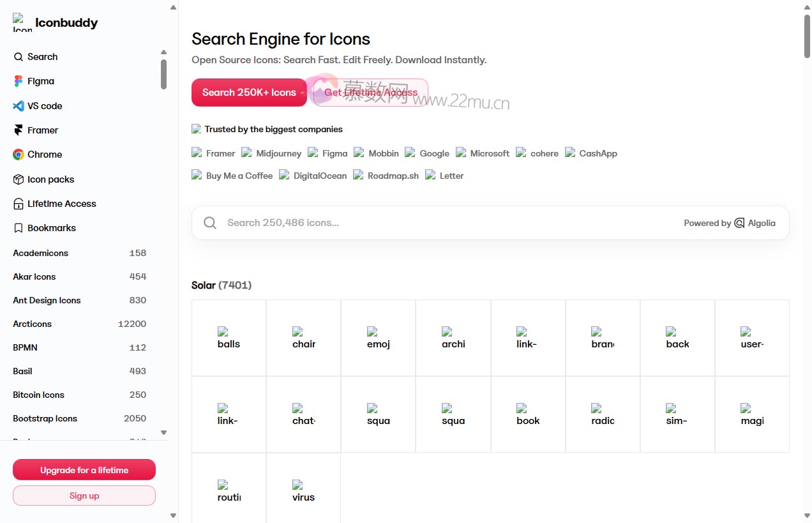This screenshot has height=523, width=812.
Task: Click the Get Lifetime Access button
Action: [x=370, y=93]
